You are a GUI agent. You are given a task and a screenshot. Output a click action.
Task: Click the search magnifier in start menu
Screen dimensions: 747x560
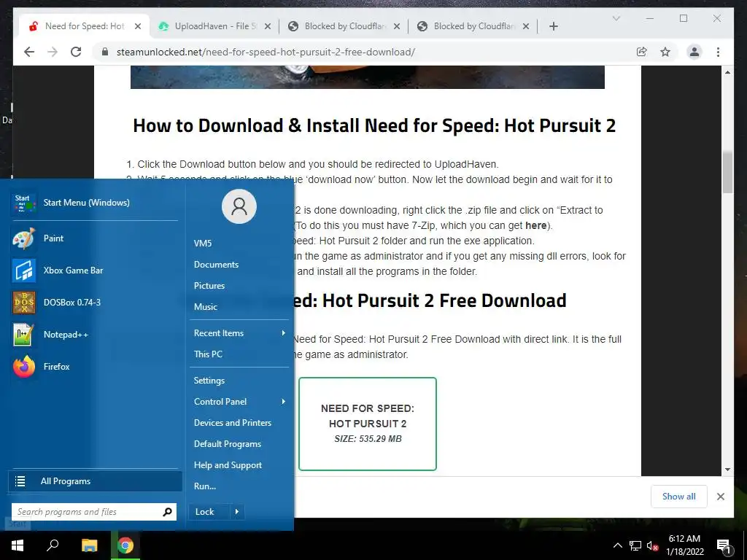coord(167,512)
